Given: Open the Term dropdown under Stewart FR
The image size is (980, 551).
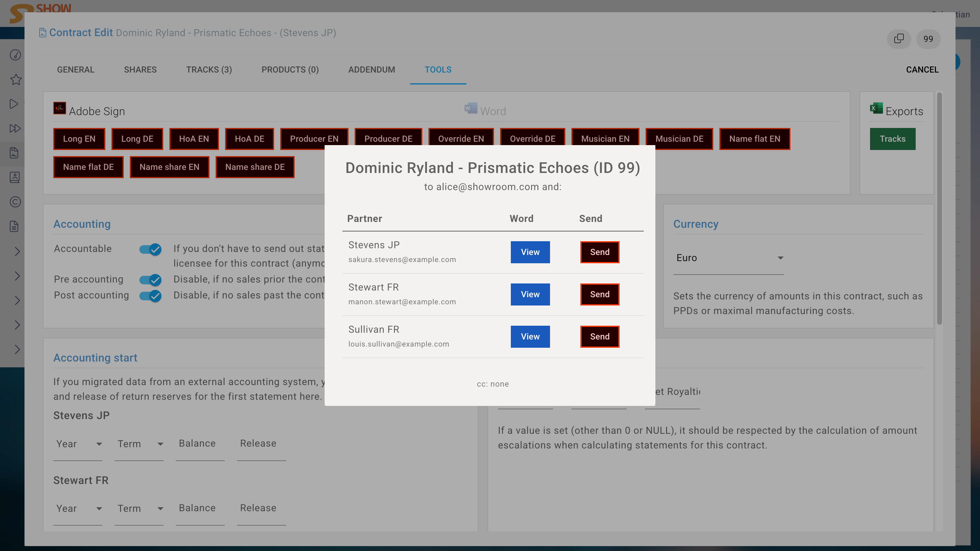Looking at the screenshot, I should coord(139,508).
